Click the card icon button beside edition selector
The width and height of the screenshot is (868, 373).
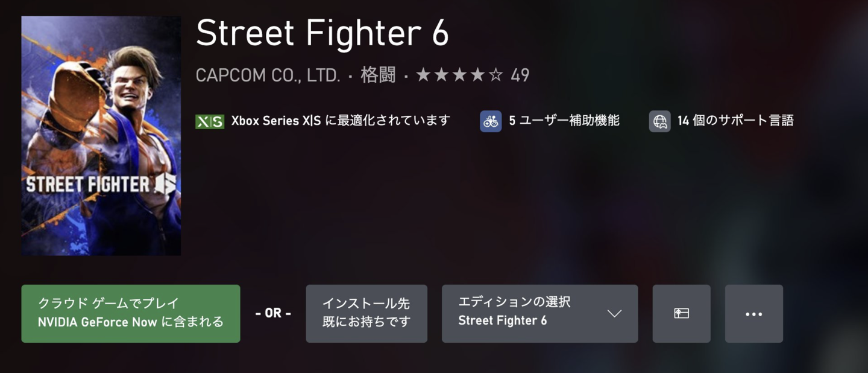click(x=681, y=314)
